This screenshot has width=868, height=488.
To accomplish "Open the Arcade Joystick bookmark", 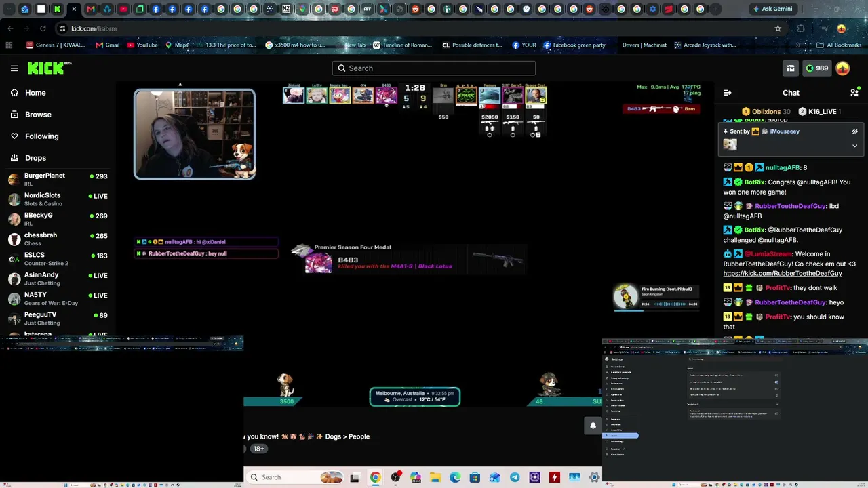I will (705, 45).
